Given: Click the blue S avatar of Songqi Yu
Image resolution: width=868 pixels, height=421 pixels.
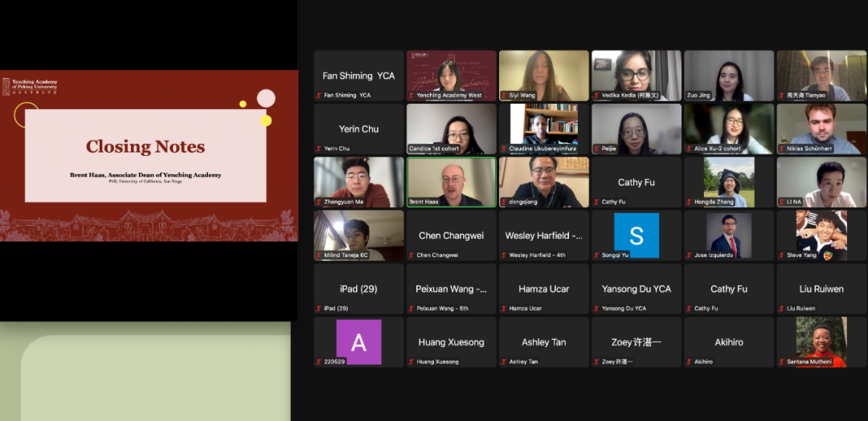Looking at the screenshot, I should [636, 235].
